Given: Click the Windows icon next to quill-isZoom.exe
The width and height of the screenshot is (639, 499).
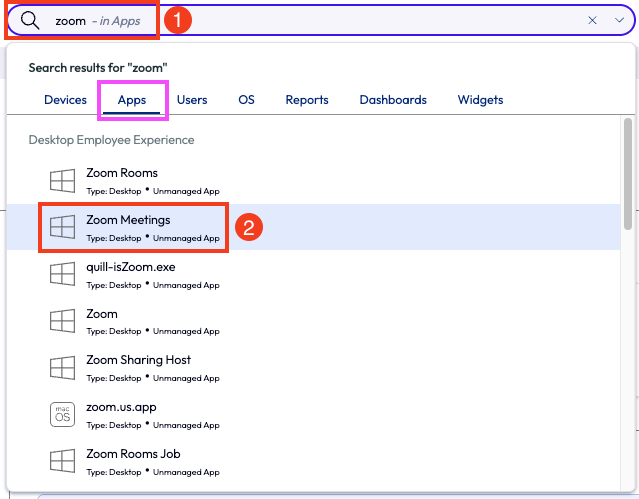Looking at the screenshot, I should (63, 275).
